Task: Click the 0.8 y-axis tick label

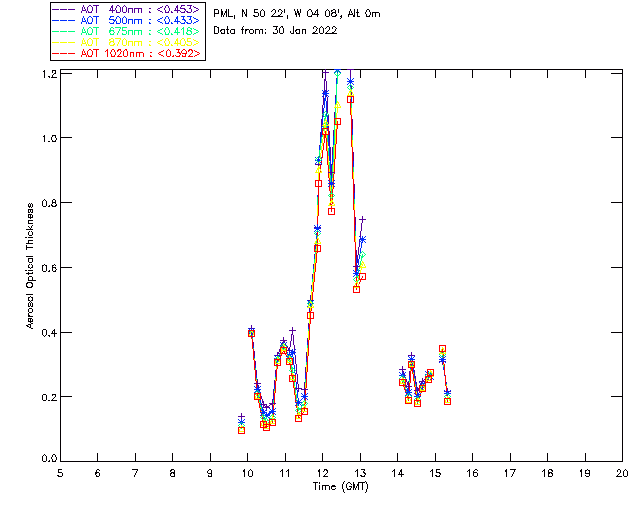Action: [49, 203]
